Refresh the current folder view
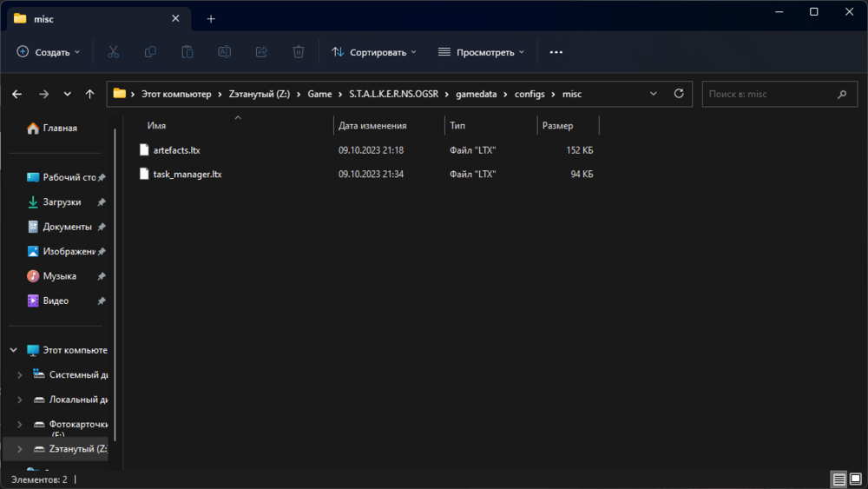868x489 pixels. (x=680, y=94)
